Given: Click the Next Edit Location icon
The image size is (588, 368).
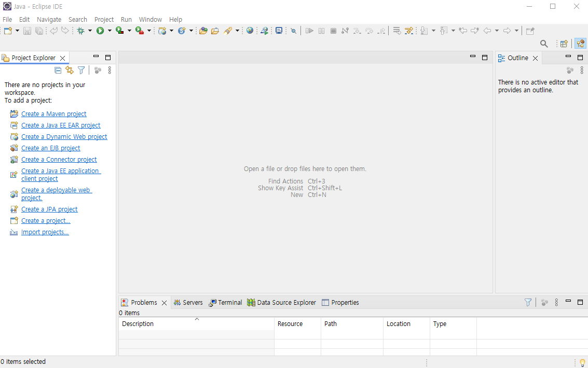Looking at the screenshot, I should click(x=475, y=31).
